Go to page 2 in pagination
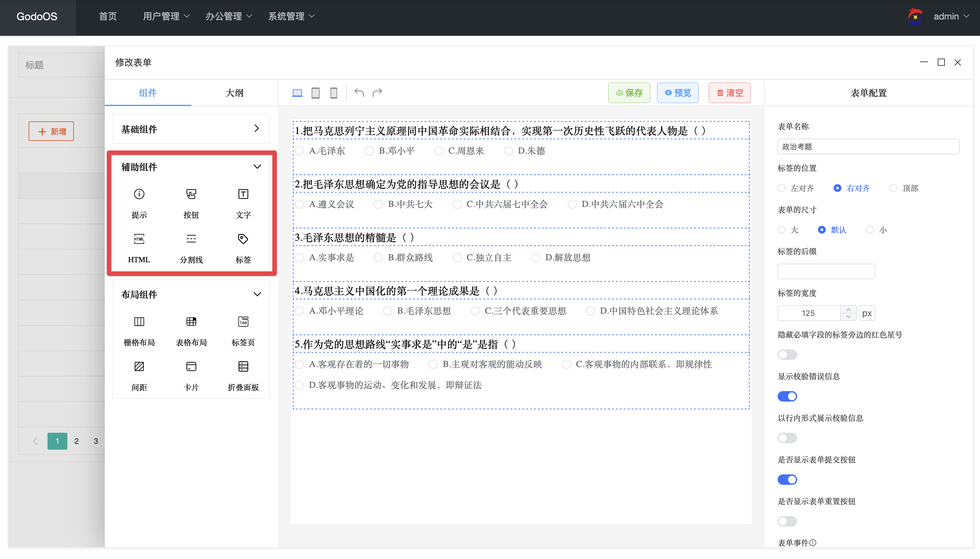 tap(76, 441)
